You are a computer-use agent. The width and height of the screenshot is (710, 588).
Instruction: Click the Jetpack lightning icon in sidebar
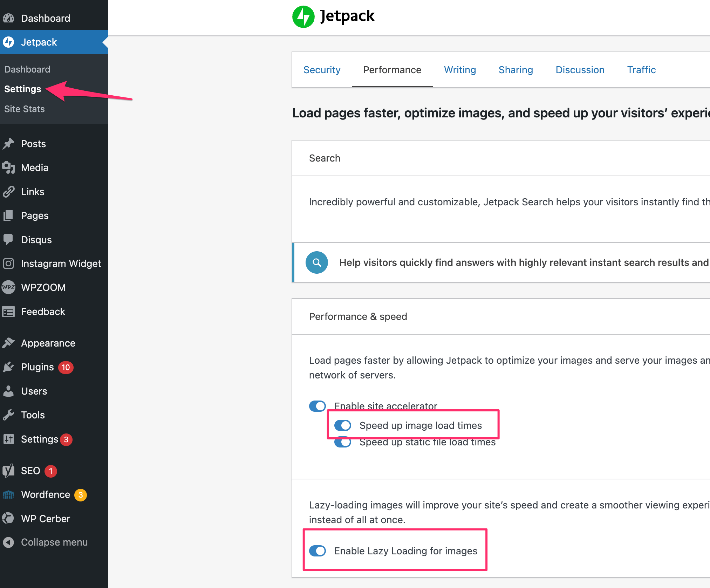click(x=8, y=42)
